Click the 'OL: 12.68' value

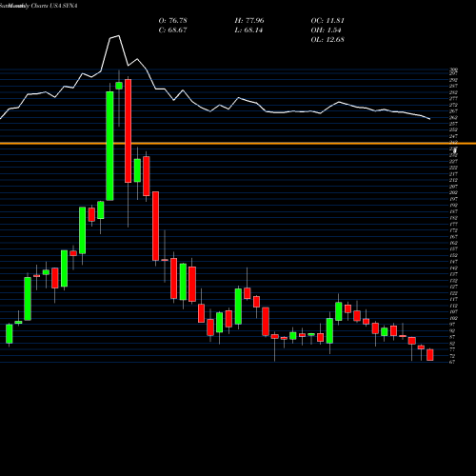tap(327, 40)
